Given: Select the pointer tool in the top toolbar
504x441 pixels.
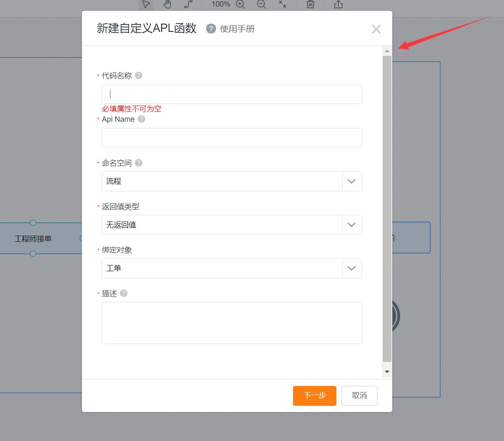Looking at the screenshot, I should tap(146, 4).
